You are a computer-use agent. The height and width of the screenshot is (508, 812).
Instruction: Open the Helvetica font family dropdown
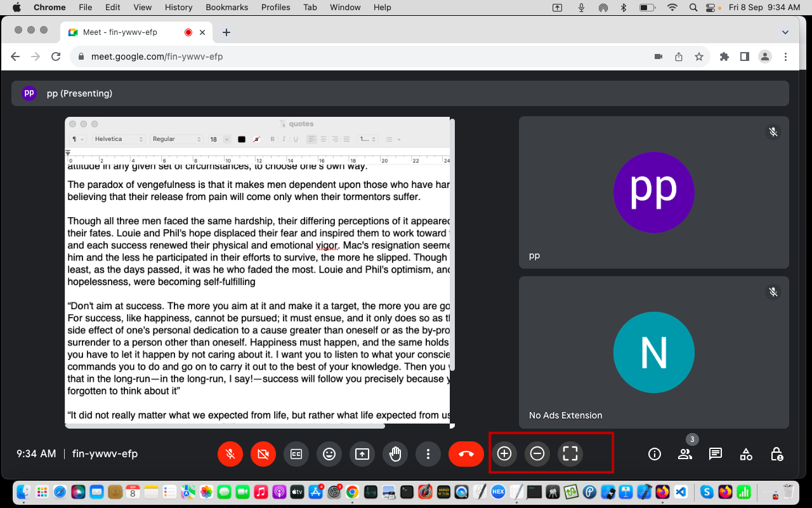pyautogui.click(x=119, y=138)
